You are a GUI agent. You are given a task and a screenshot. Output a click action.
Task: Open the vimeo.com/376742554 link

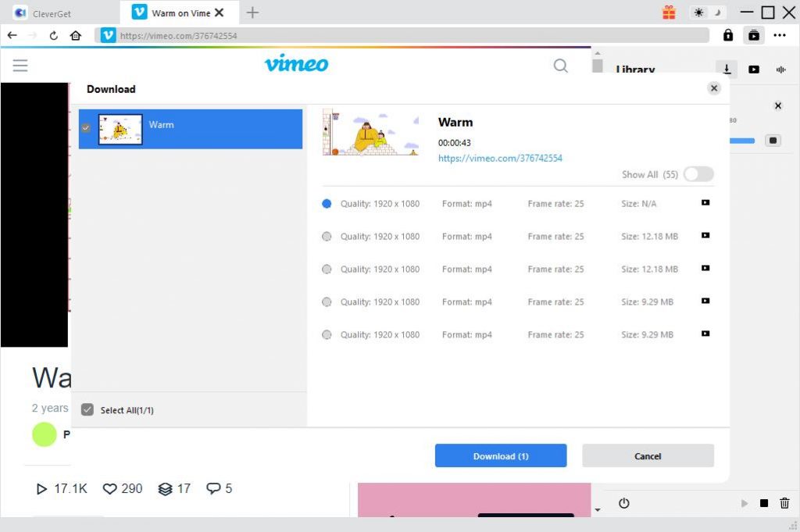[500, 158]
